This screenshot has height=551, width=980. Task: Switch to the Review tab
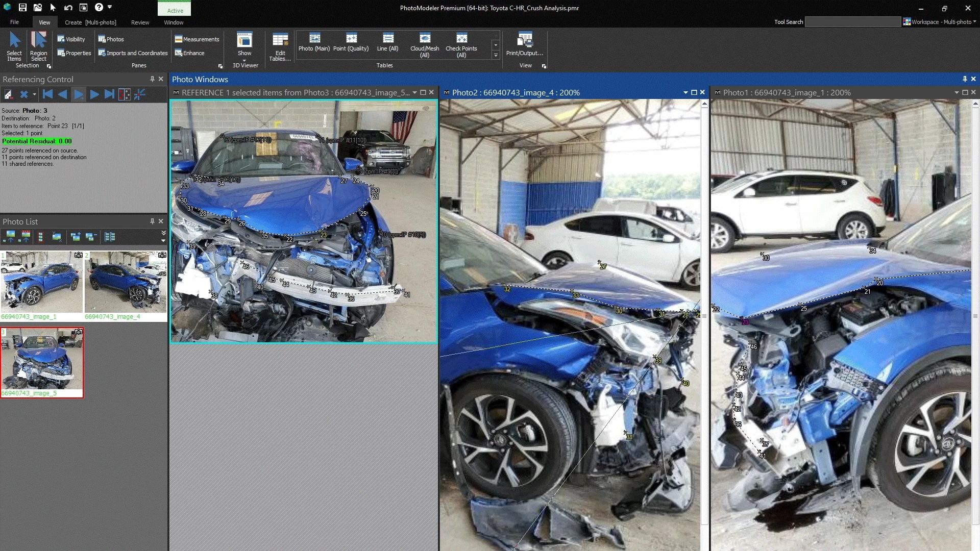[140, 22]
